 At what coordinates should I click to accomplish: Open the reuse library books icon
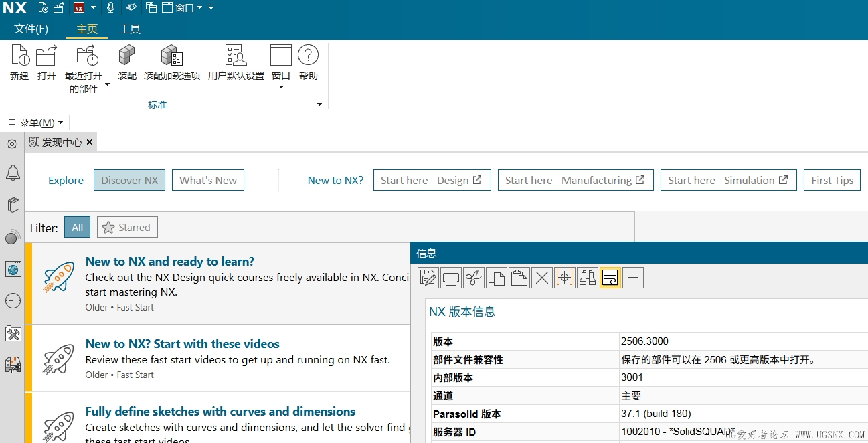coord(13,205)
